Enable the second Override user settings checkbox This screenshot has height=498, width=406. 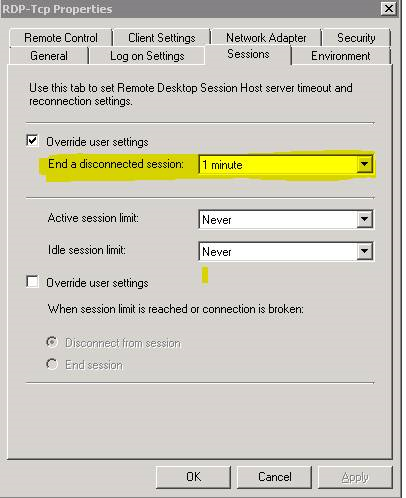point(32,282)
